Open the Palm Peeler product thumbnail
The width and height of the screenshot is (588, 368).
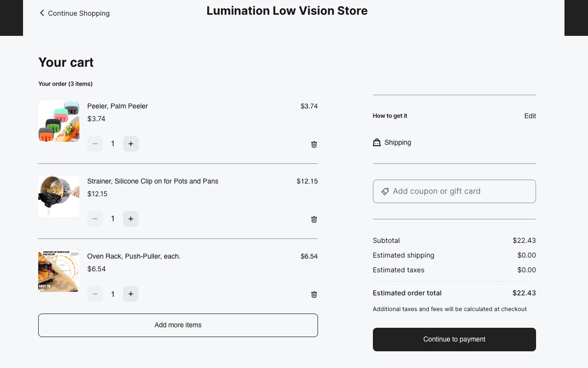pyautogui.click(x=59, y=121)
